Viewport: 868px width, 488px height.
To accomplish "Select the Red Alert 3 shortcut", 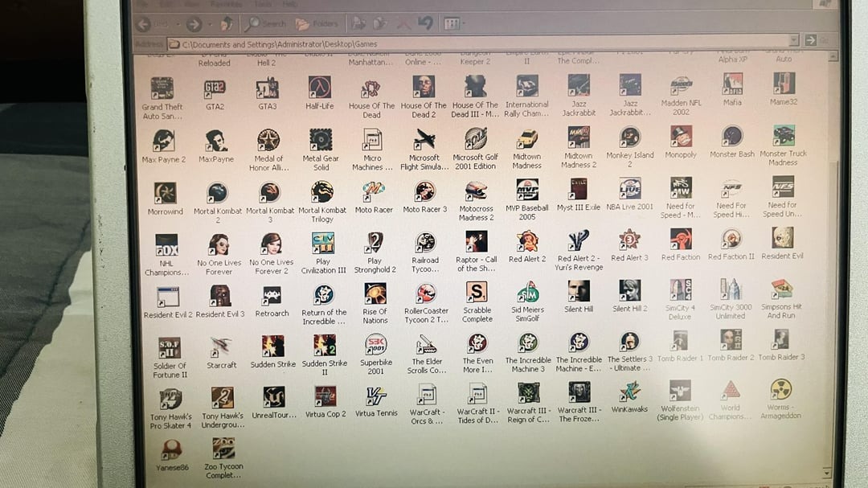I will [629, 240].
